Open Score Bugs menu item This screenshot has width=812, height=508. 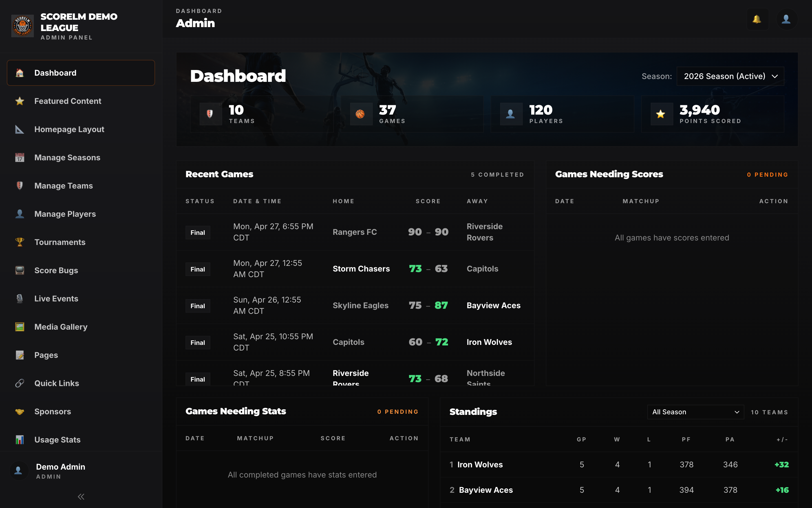pos(81,270)
